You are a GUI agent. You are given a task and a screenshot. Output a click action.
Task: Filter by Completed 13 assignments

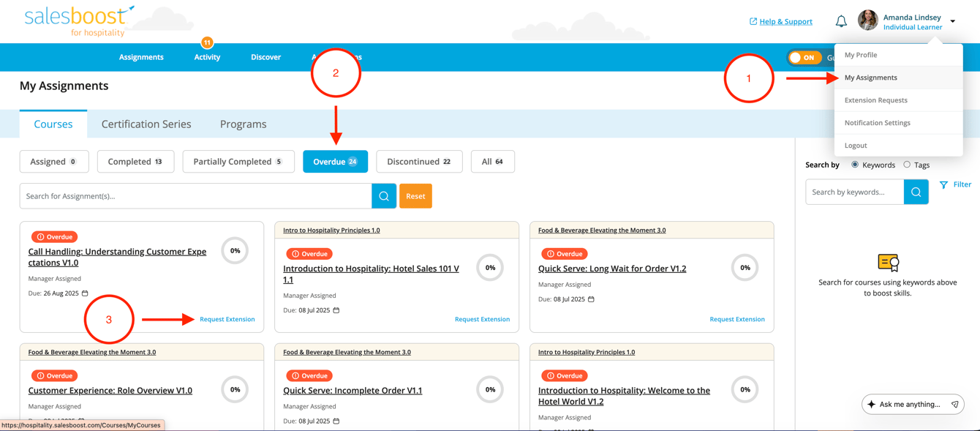(x=135, y=162)
